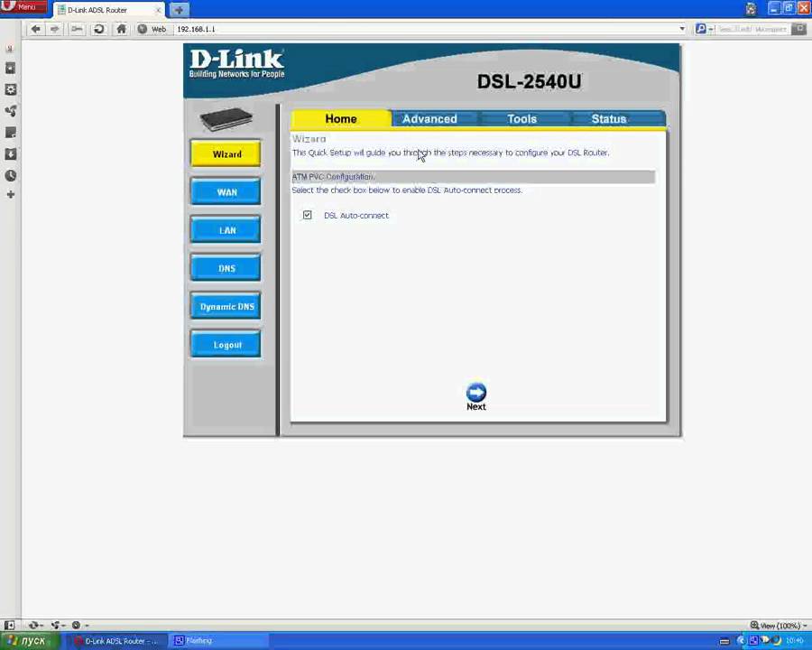The width and height of the screenshot is (812, 650).
Task: Click the router device image
Action: click(x=226, y=118)
